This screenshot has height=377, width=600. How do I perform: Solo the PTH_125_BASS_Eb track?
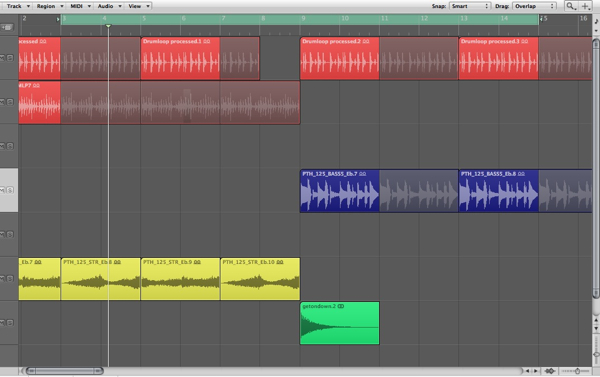tap(10, 190)
